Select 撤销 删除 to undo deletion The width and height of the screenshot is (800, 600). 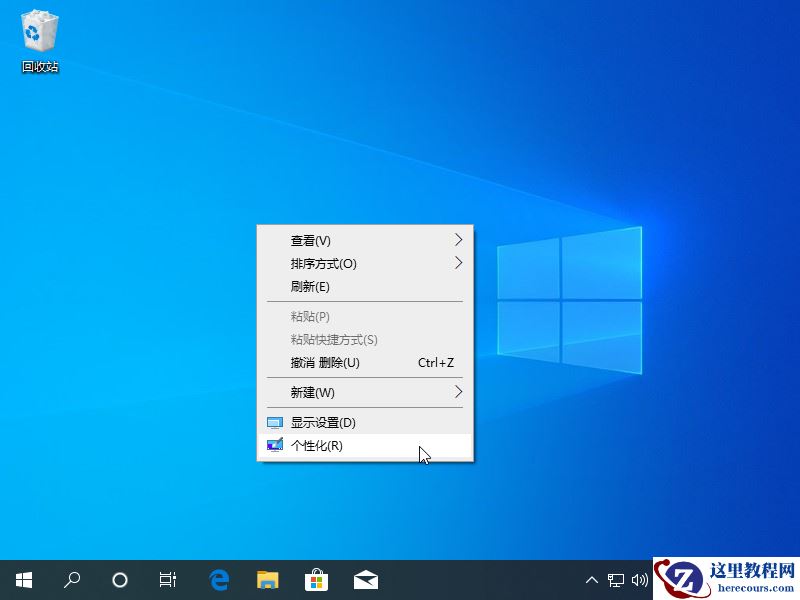point(330,363)
